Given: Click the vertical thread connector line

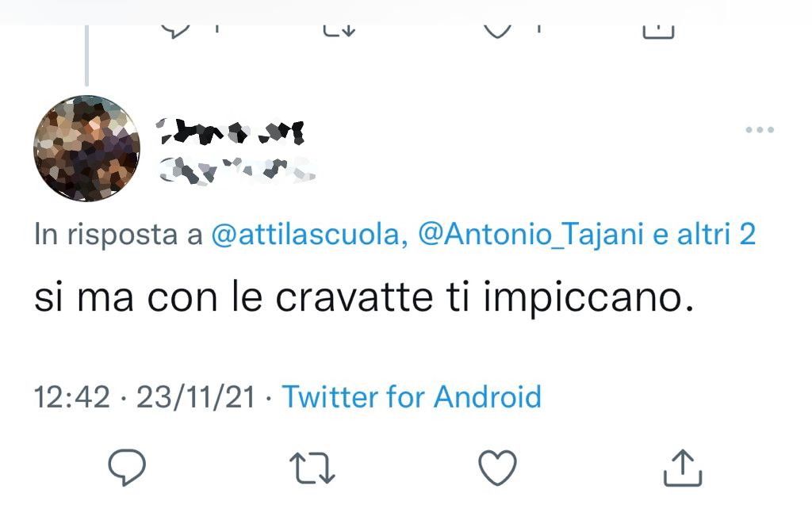Looking at the screenshot, I should (x=86, y=55).
